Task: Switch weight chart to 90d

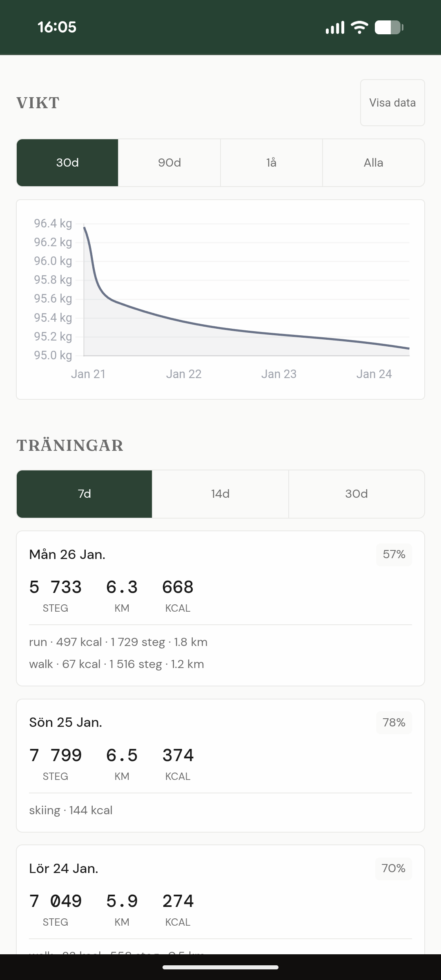Action: (x=169, y=163)
